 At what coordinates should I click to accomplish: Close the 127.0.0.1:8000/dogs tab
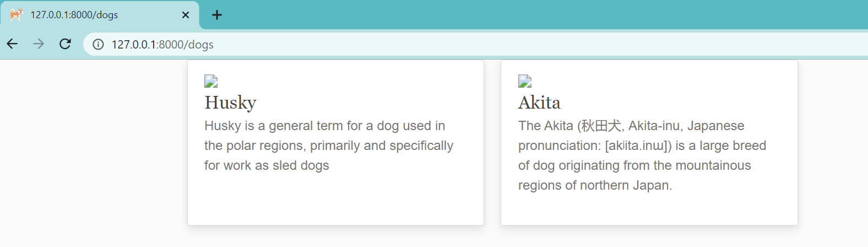pyautogui.click(x=186, y=15)
